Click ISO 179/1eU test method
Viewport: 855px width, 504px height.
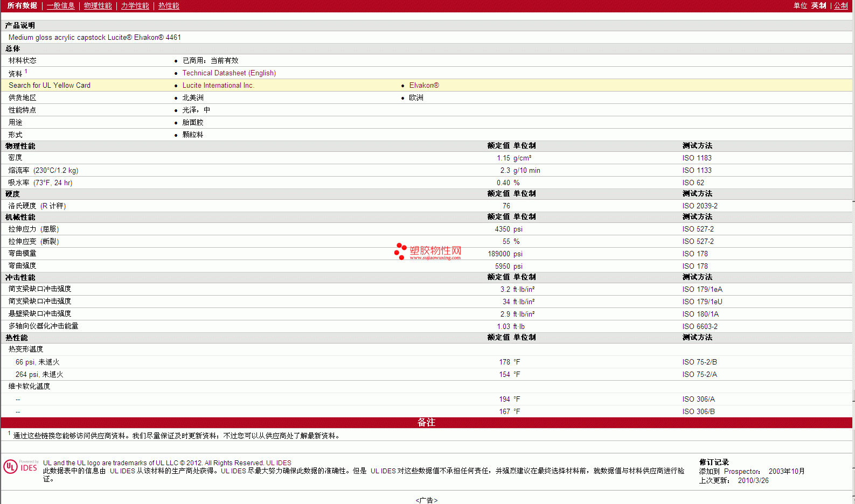pyautogui.click(x=702, y=302)
